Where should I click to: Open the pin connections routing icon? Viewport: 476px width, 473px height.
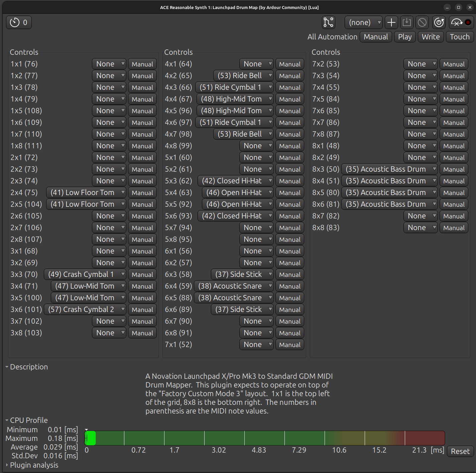pos(328,22)
